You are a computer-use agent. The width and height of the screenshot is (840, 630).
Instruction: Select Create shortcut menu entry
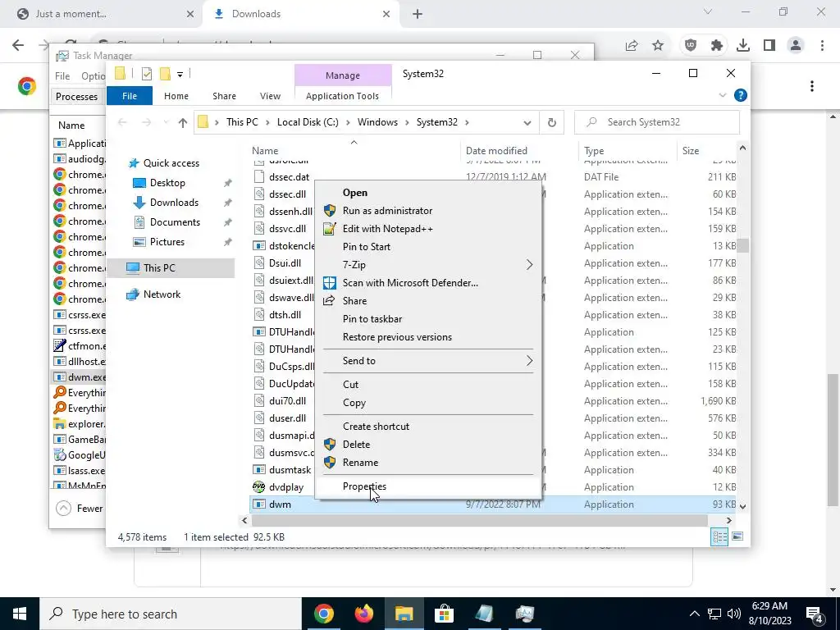(376, 427)
